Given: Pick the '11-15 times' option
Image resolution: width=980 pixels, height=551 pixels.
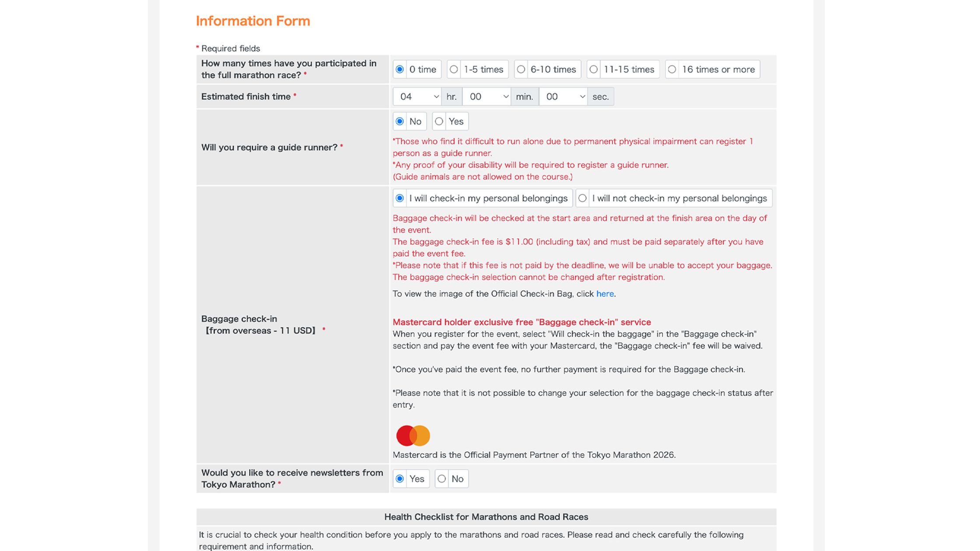Looking at the screenshot, I should 593,70.
